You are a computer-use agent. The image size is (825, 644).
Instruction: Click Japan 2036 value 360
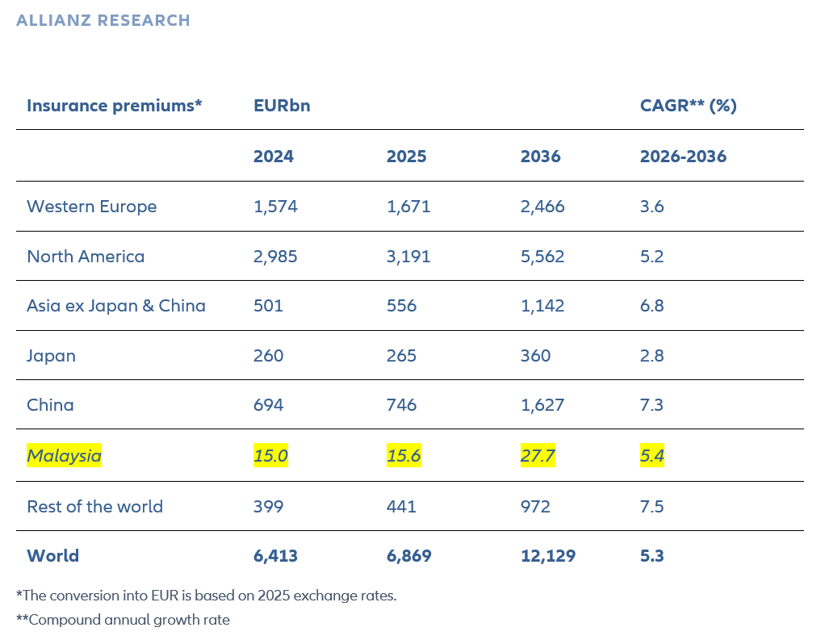coord(536,356)
